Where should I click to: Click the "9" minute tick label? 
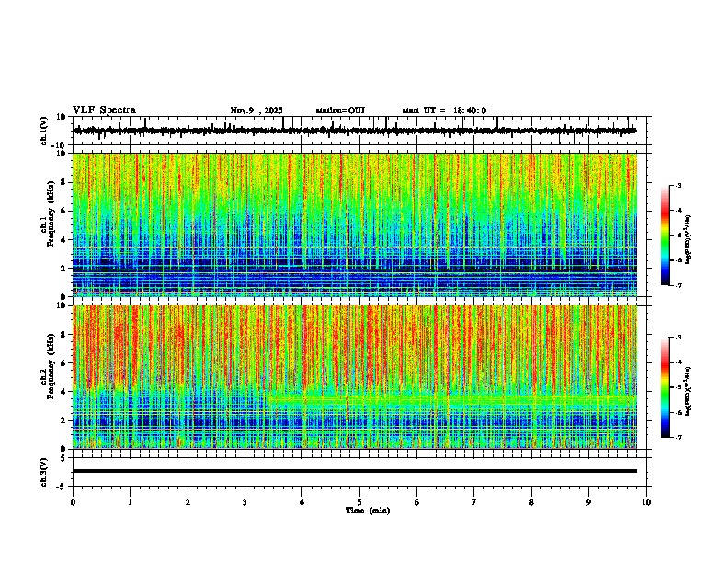(x=588, y=502)
